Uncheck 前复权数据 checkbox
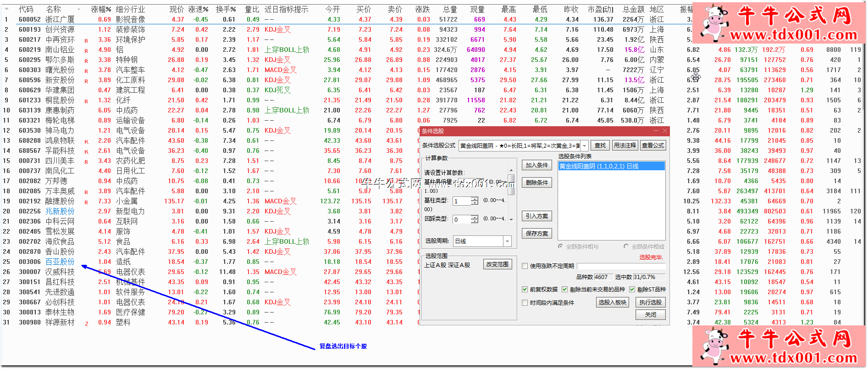This screenshot has width=868, height=369. (525, 290)
